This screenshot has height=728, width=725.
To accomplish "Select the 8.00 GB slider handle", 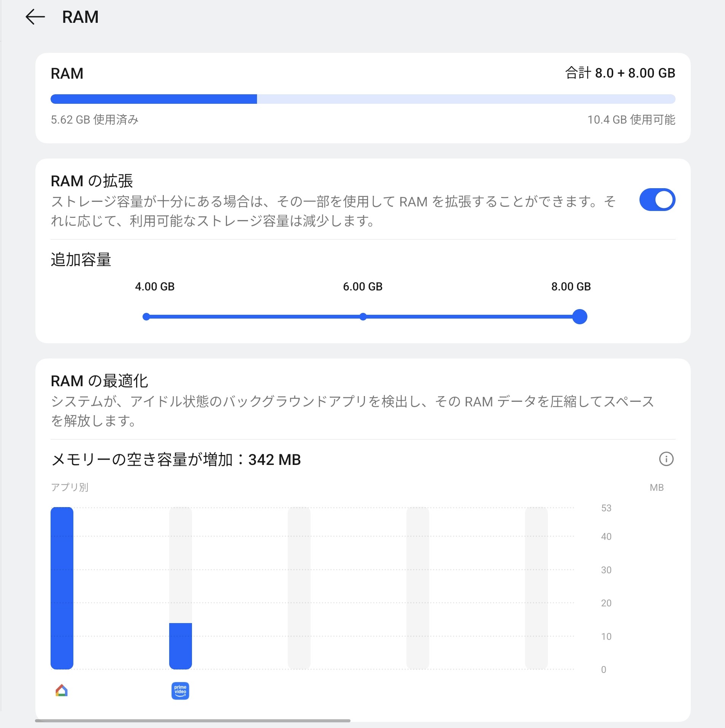I will 579,317.
